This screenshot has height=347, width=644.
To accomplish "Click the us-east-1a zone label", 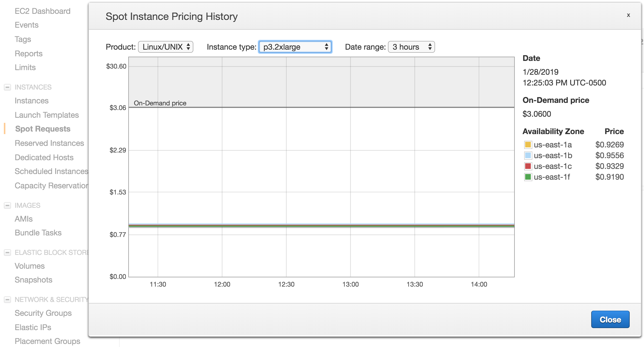I will click(553, 145).
